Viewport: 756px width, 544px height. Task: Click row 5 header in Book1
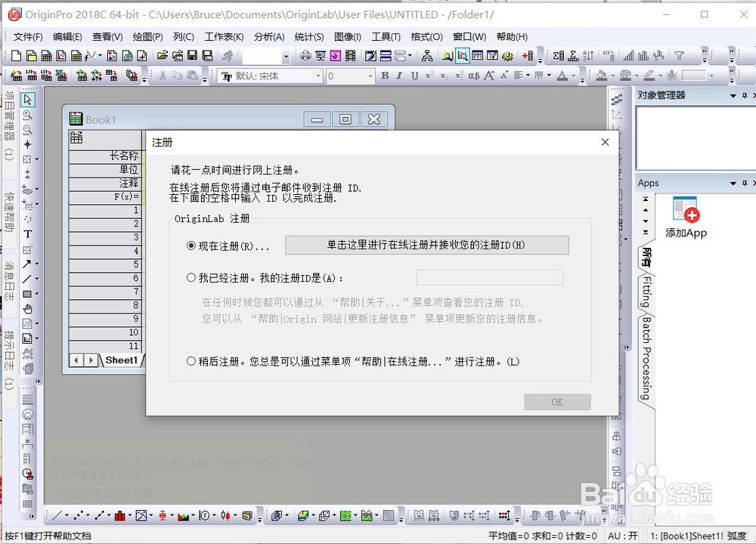pos(105,264)
